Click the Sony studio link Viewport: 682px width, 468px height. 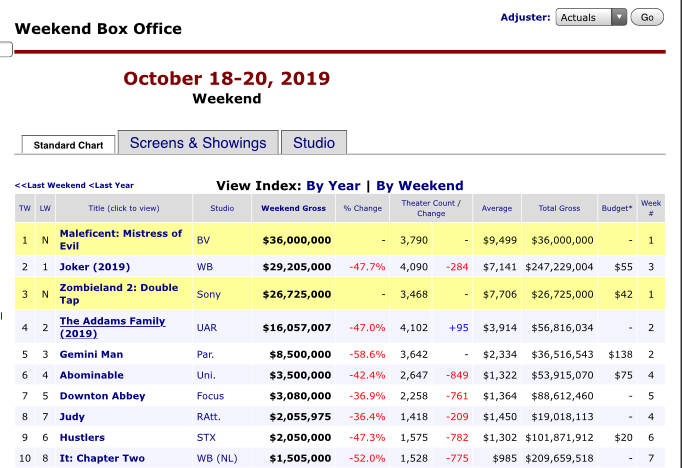(208, 294)
